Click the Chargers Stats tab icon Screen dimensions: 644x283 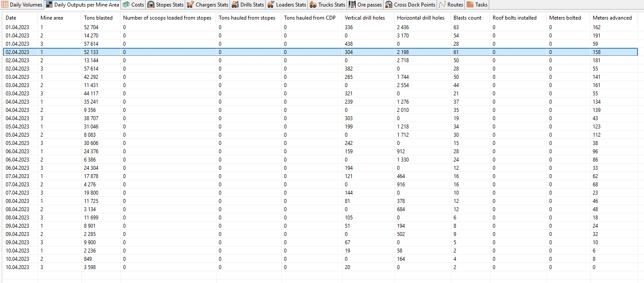click(x=190, y=5)
